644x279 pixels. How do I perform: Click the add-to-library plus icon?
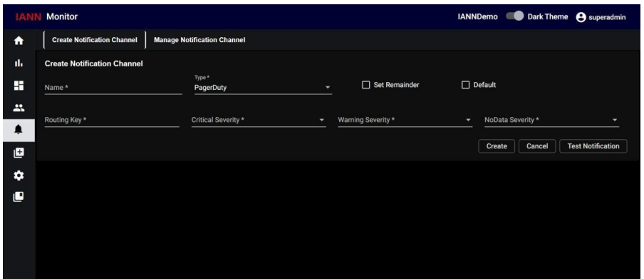(x=19, y=153)
